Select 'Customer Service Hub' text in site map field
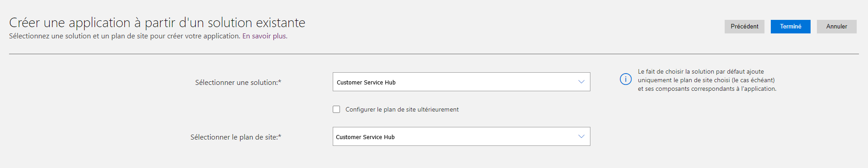This screenshot has height=168, width=868. [x=365, y=137]
